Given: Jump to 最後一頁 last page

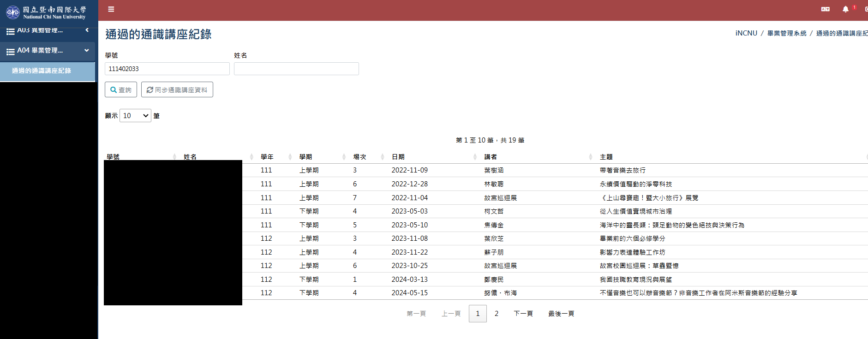Looking at the screenshot, I should (561, 314).
